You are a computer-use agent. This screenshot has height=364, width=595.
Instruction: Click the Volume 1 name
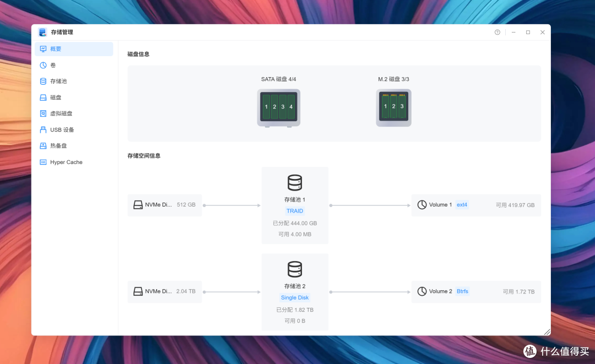pos(440,205)
